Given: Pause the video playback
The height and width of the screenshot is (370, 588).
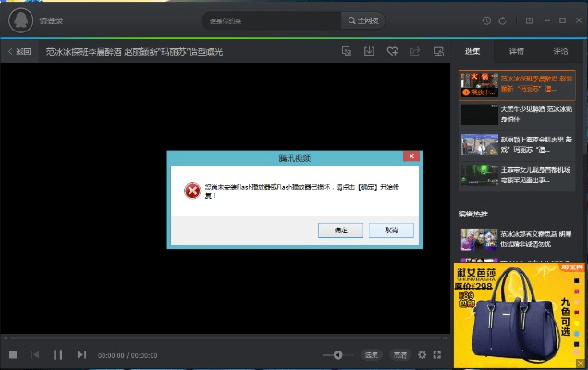Looking at the screenshot, I should (57, 354).
